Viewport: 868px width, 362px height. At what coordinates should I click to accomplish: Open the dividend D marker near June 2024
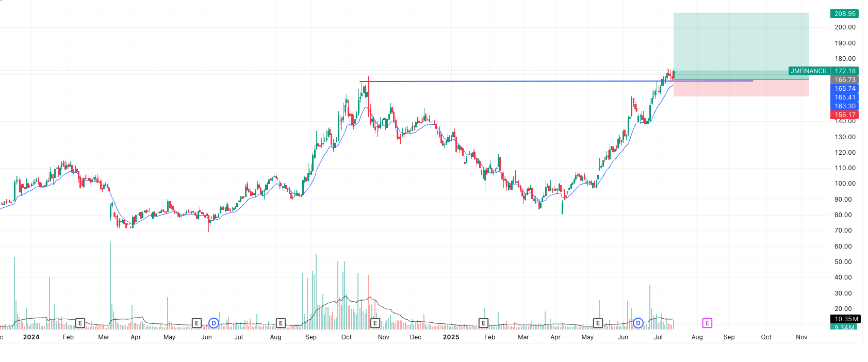[214, 323]
